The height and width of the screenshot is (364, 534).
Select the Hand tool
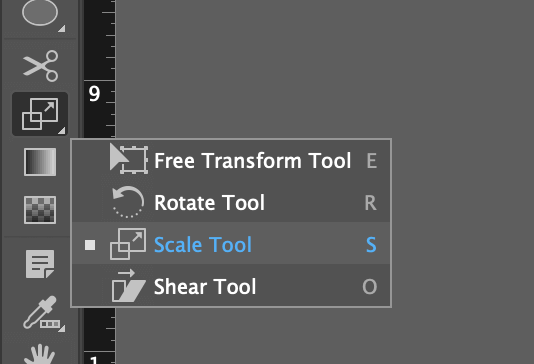tap(40, 354)
